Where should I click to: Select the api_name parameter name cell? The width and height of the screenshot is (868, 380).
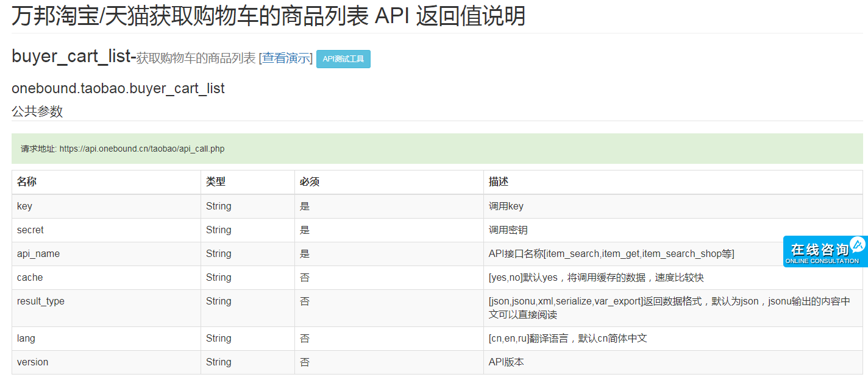(x=106, y=254)
